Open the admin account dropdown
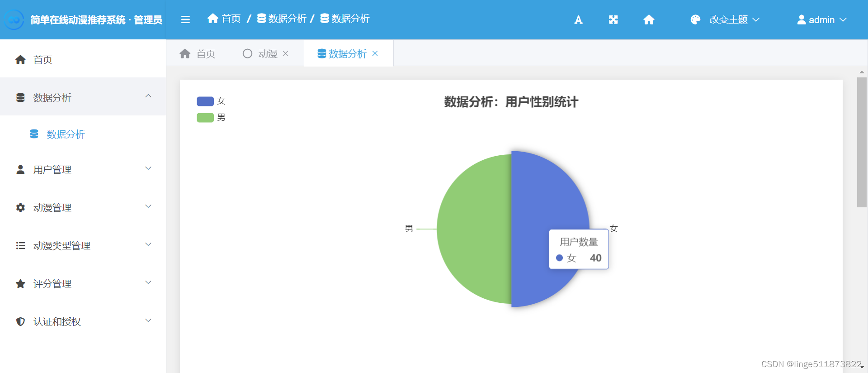Image resolution: width=868 pixels, height=373 pixels. 821,19
